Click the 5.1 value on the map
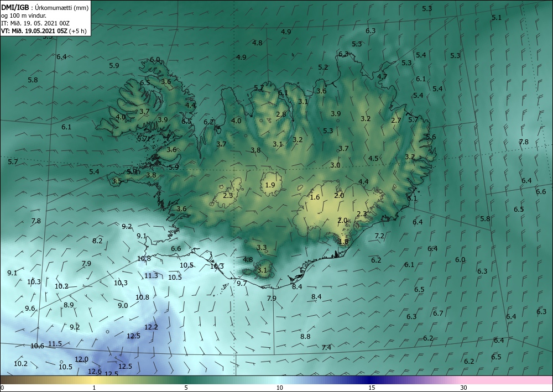 pos(497,17)
